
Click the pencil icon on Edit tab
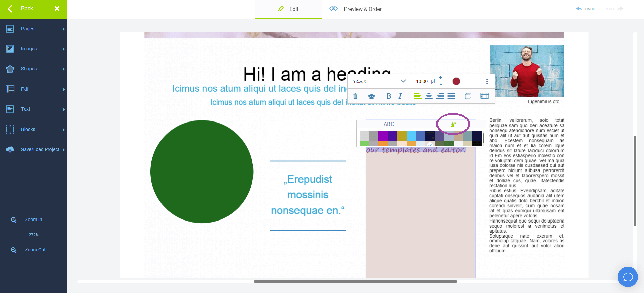(x=281, y=9)
